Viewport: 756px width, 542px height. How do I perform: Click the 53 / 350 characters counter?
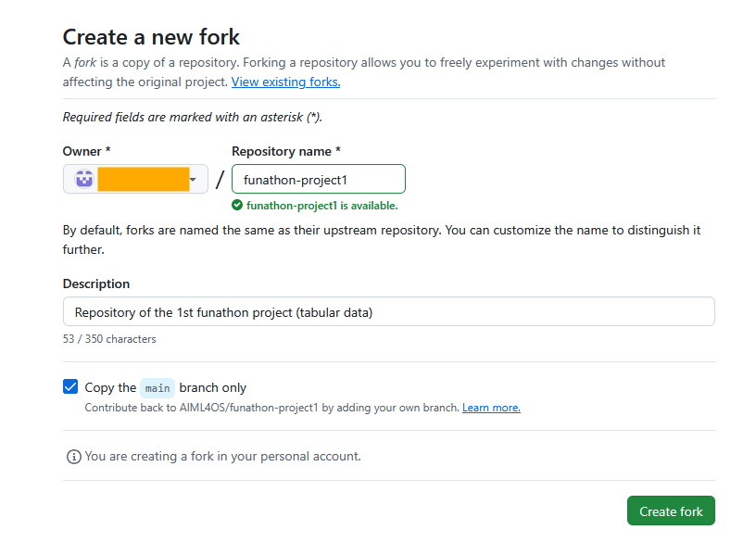[109, 339]
